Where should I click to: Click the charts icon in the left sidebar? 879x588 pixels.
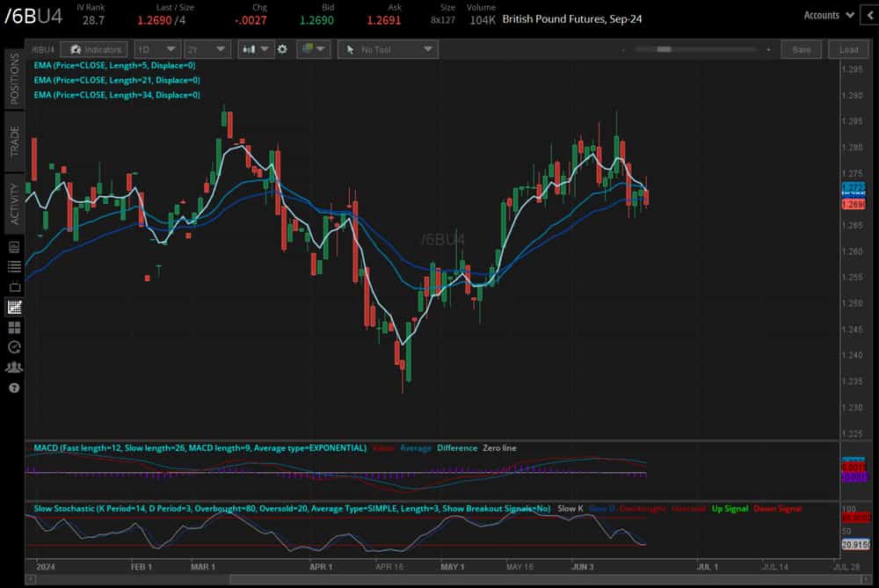tap(12, 307)
